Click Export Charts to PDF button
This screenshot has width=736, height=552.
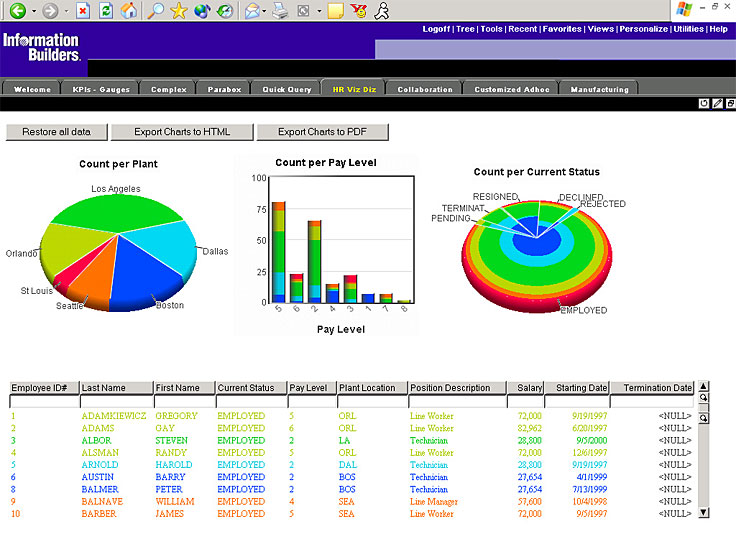tap(322, 132)
